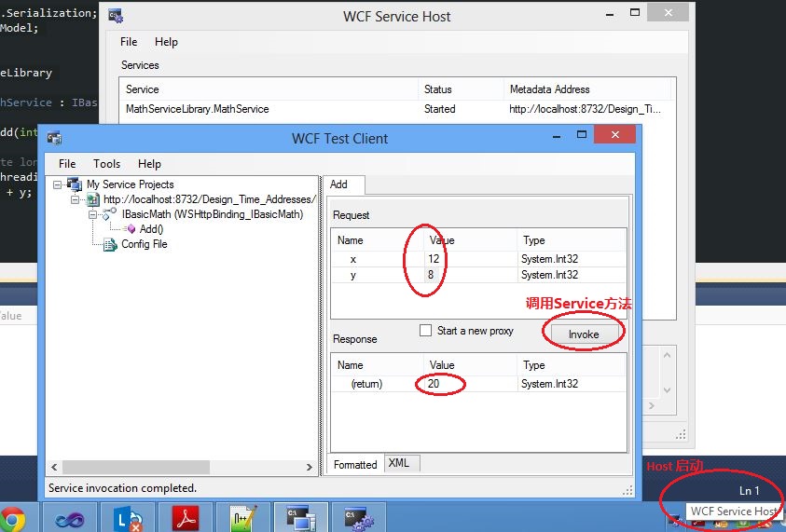Click the tree panel scroll right arrow
The image size is (786, 532).
[x=310, y=467]
